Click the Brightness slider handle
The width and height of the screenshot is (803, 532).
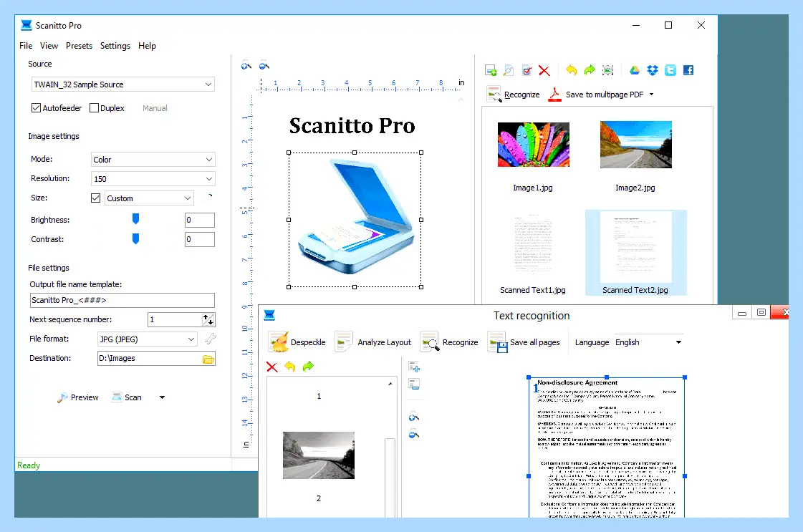tap(135, 219)
